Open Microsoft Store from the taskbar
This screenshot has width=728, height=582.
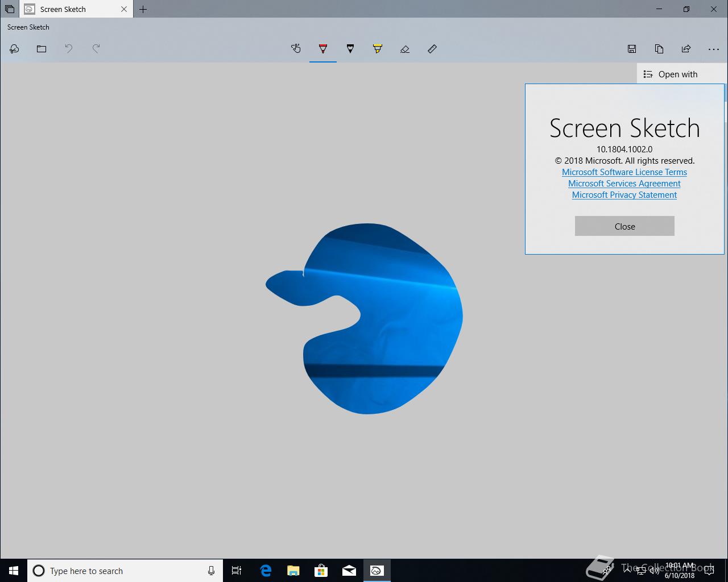(321, 571)
